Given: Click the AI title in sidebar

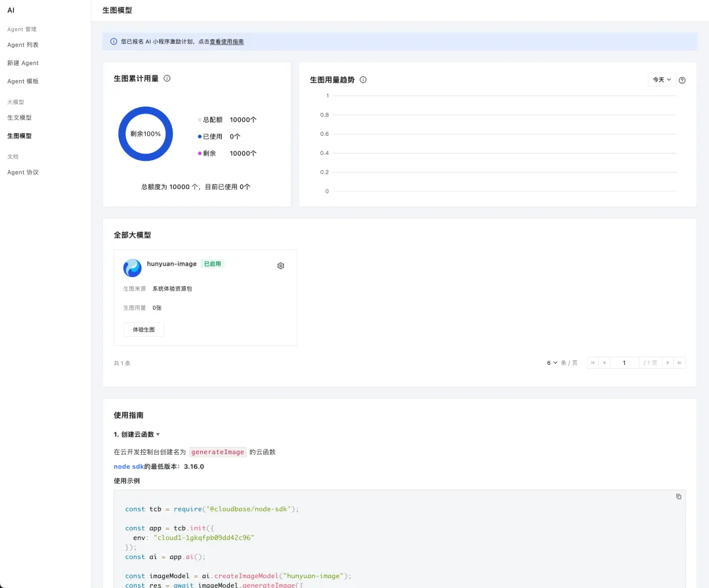Looking at the screenshot, I should (11, 10).
